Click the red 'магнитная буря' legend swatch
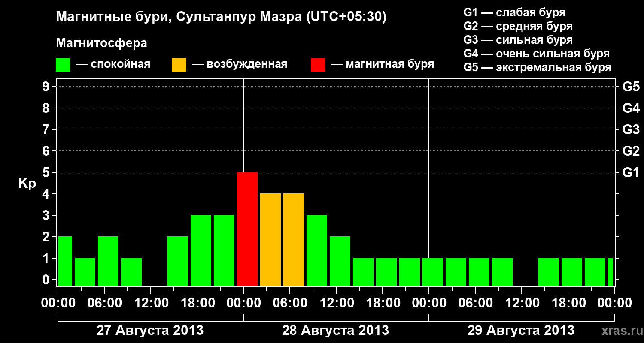The image size is (644, 343). (x=318, y=65)
